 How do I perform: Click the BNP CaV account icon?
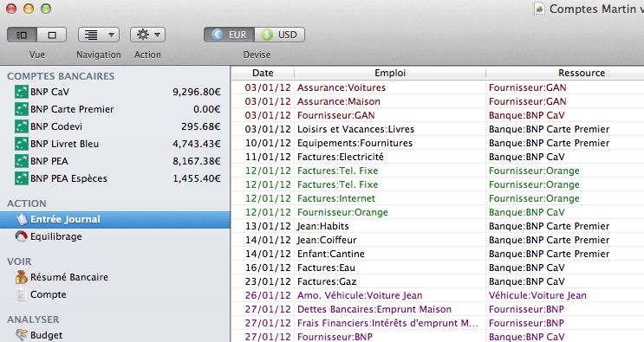(x=22, y=92)
